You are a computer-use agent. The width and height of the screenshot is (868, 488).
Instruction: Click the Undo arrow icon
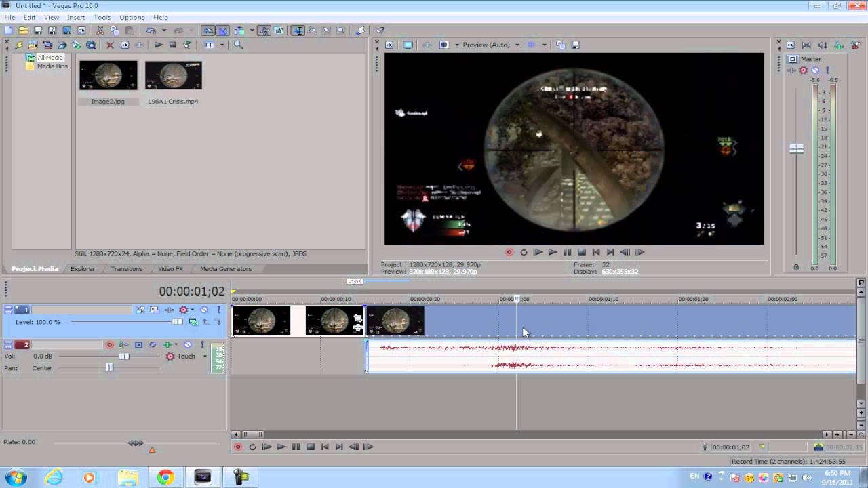(x=151, y=30)
